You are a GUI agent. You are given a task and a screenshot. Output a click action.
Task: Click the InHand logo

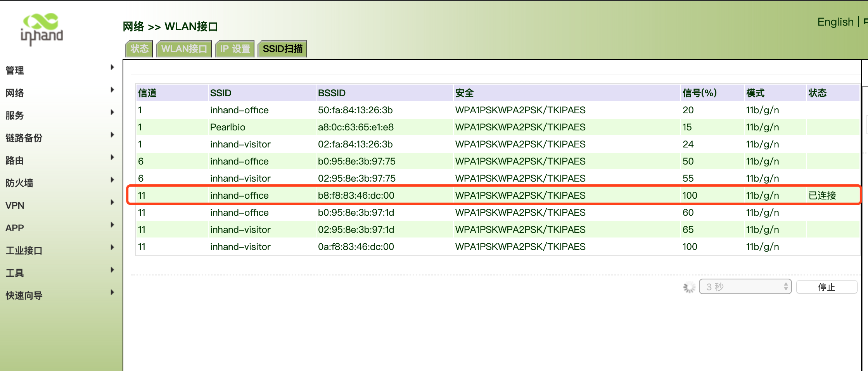tap(41, 29)
